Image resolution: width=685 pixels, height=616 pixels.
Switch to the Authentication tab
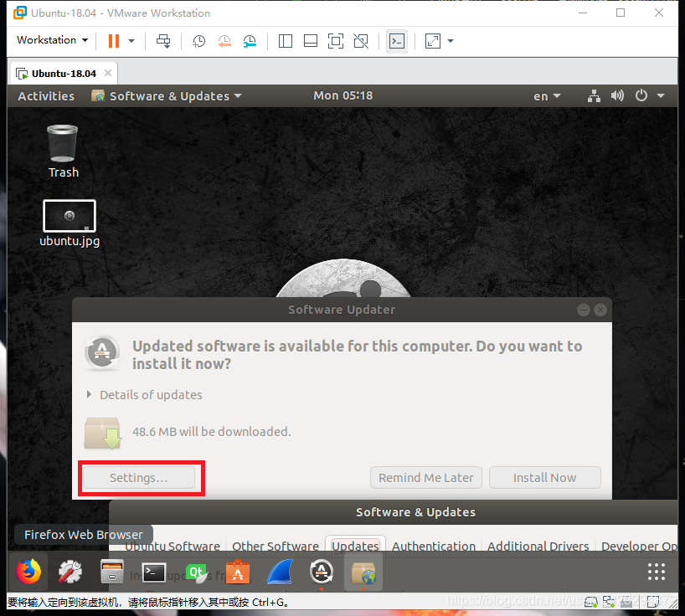[434, 546]
